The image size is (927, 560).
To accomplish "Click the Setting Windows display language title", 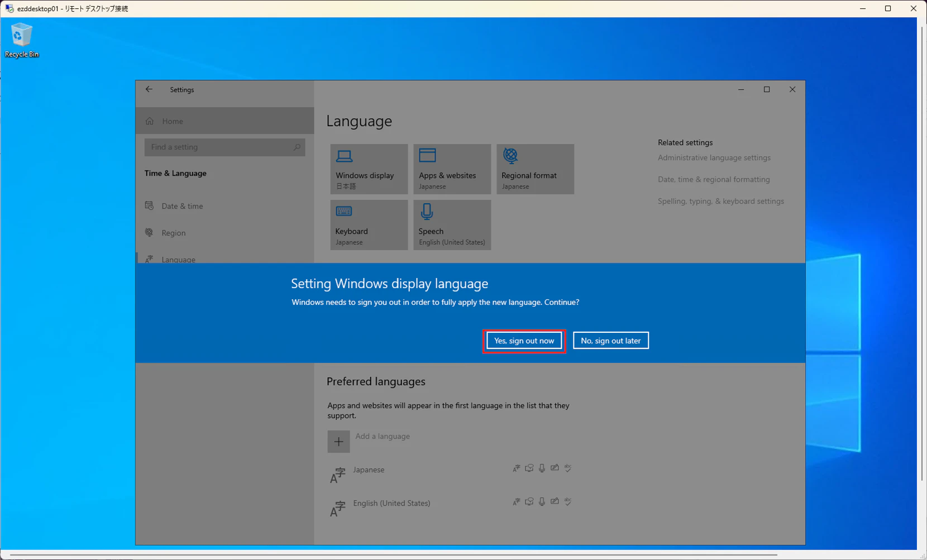I will [x=390, y=284].
